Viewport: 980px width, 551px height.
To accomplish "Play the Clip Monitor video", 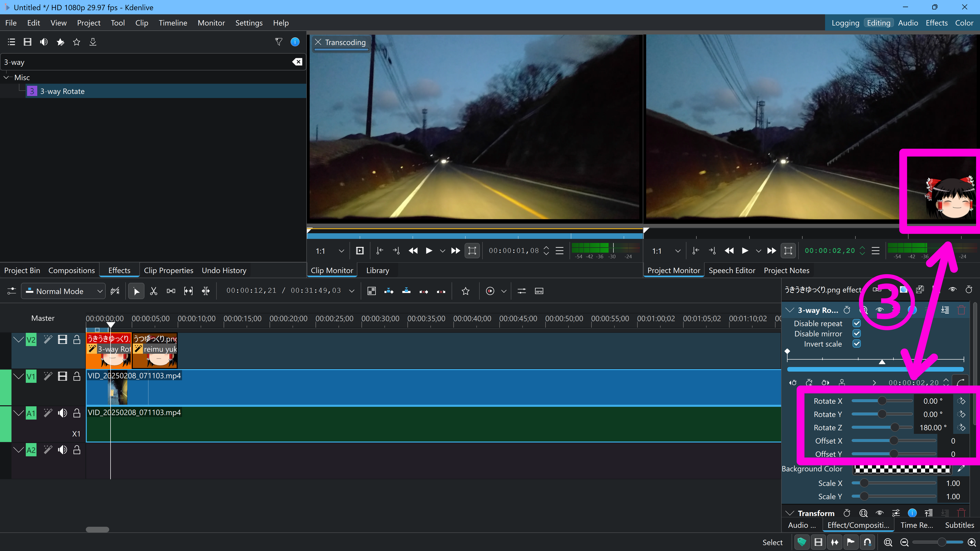I will 429,251.
